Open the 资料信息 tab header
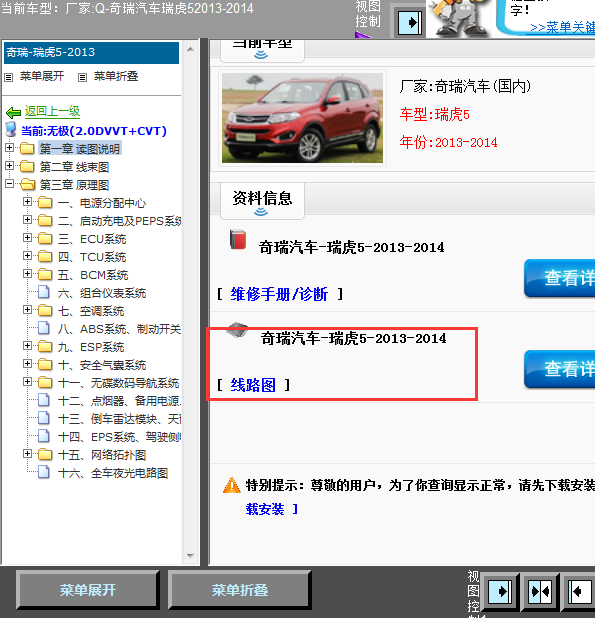Viewport: 595px width, 618px height. 262,201
